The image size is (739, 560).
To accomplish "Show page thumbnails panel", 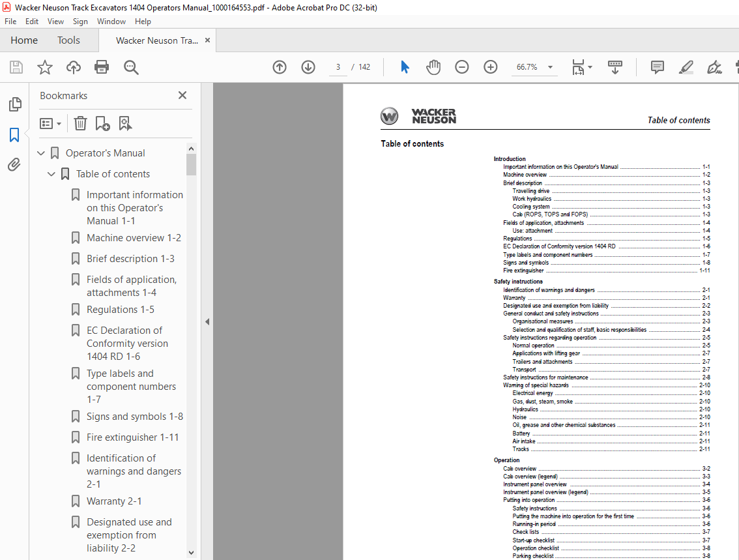I will point(14,104).
